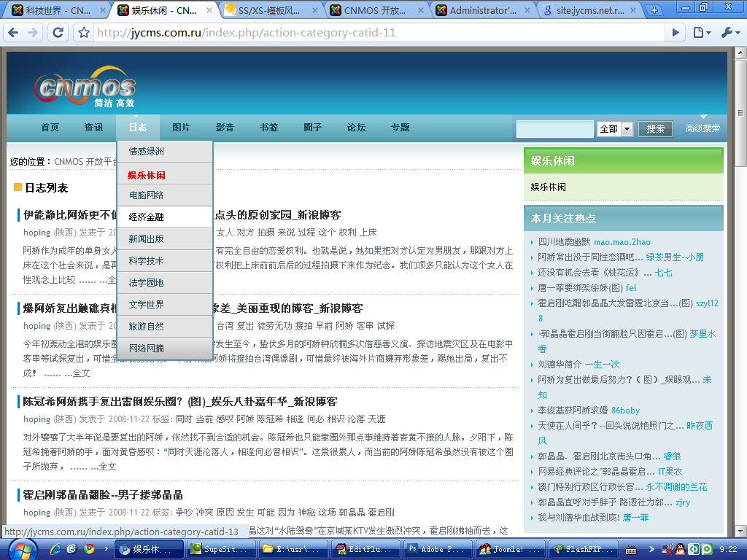Close the Administrator tab
This screenshot has height=560, width=747.
(x=527, y=10)
